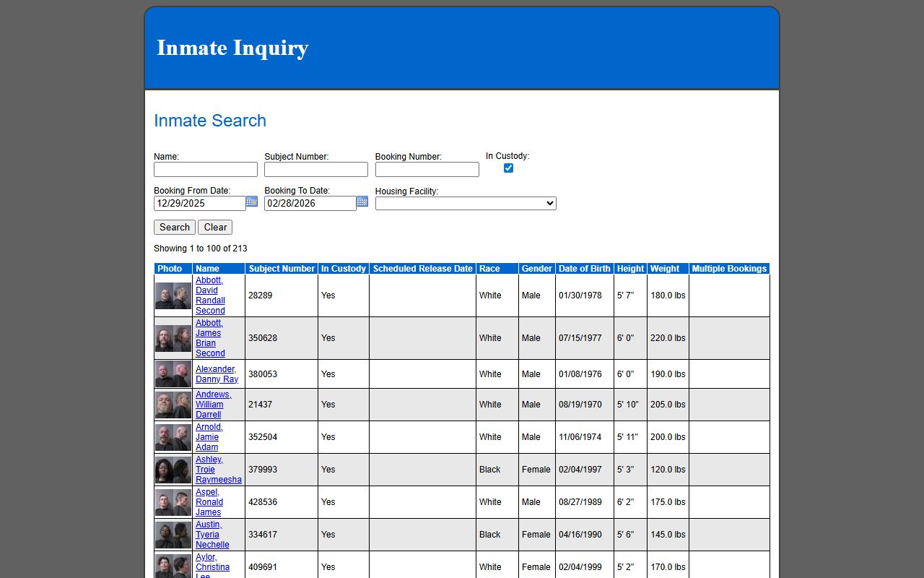The image size is (924, 578).
Task: Click photo thumbnail for Arnold, Jamie Adam
Action: click(173, 437)
